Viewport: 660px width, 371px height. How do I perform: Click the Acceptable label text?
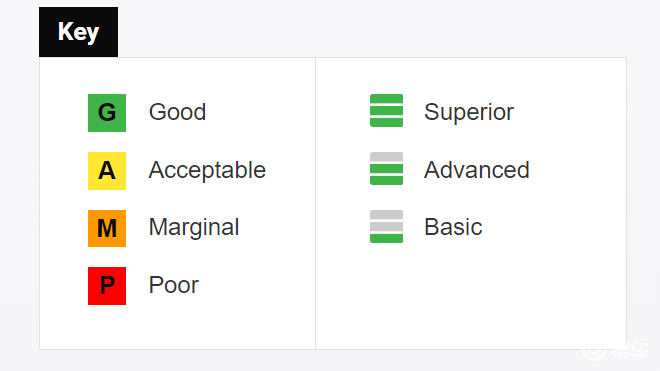tap(207, 170)
